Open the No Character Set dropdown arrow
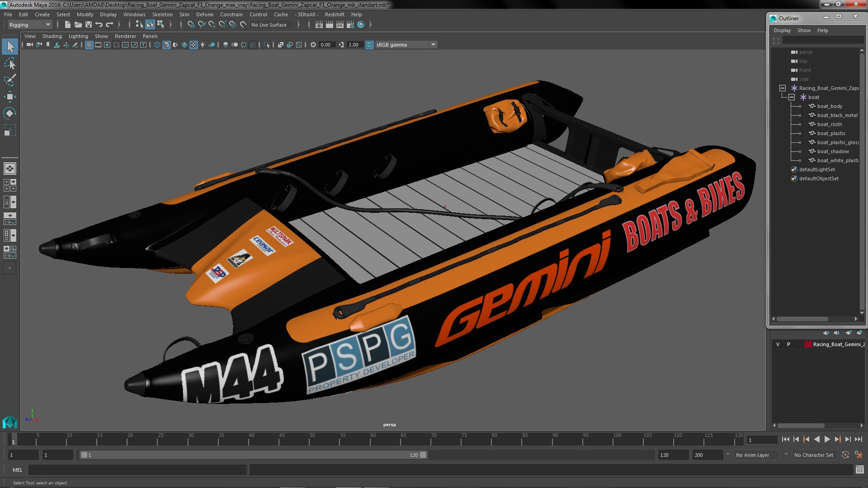The height and width of the screenshot is (488, 868). pyautogui.click(x=786, y=455)
